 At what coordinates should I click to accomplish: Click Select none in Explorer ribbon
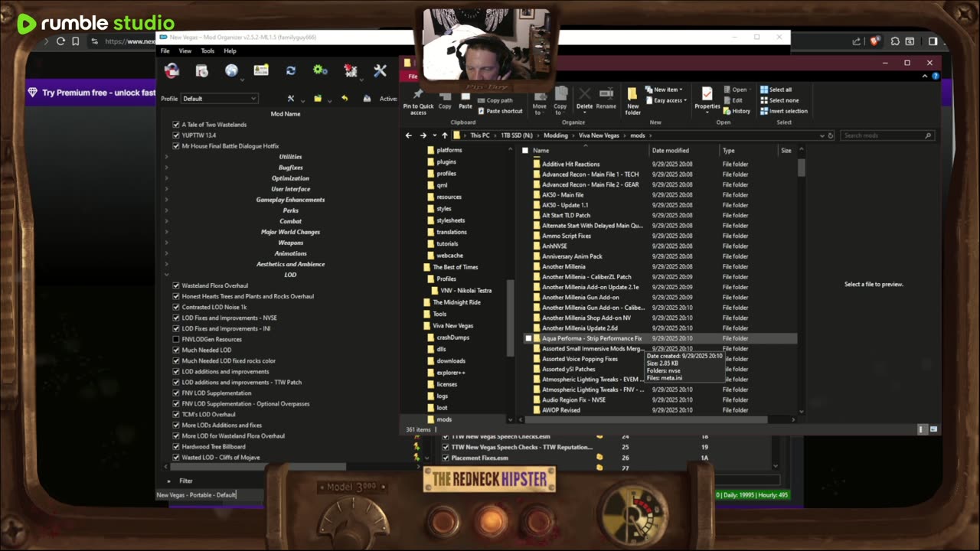click(x=779, y=100)
